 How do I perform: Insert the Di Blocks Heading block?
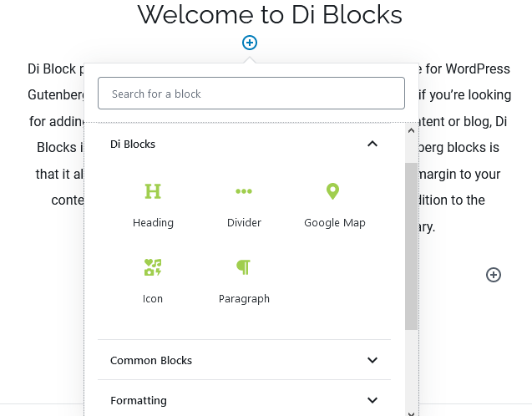click(153, 205)
